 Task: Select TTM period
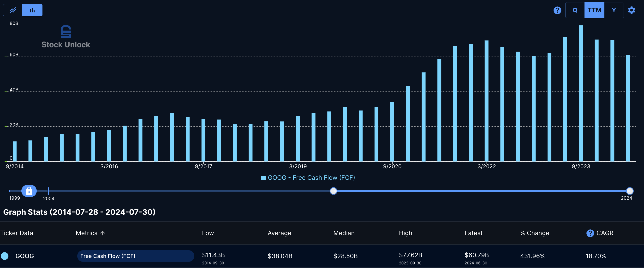pos(594,10)
